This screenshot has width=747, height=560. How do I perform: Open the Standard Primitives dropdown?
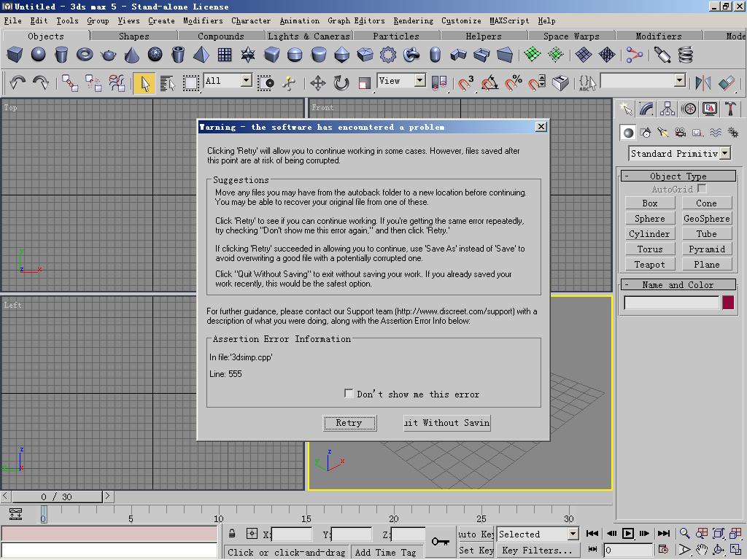coord(724,153)
